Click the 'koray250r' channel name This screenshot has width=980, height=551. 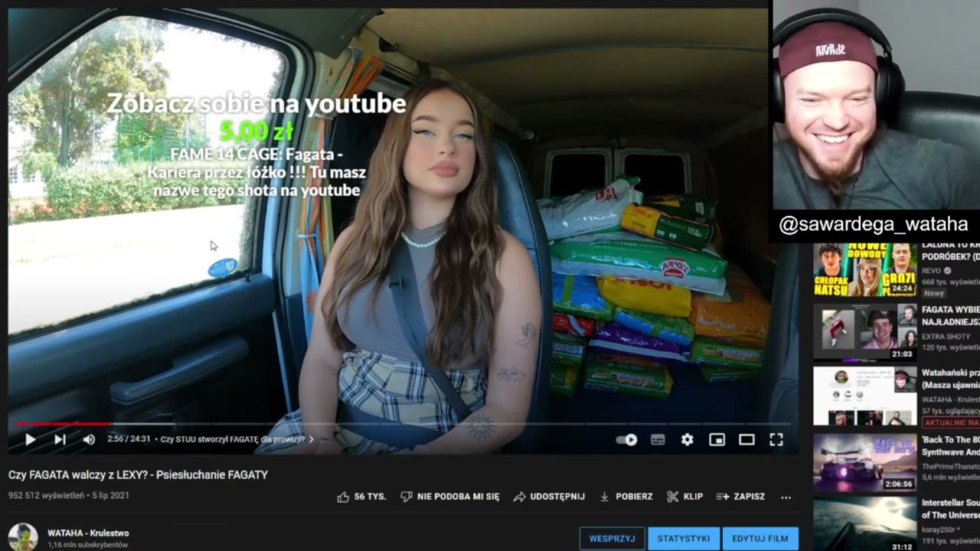939,529
